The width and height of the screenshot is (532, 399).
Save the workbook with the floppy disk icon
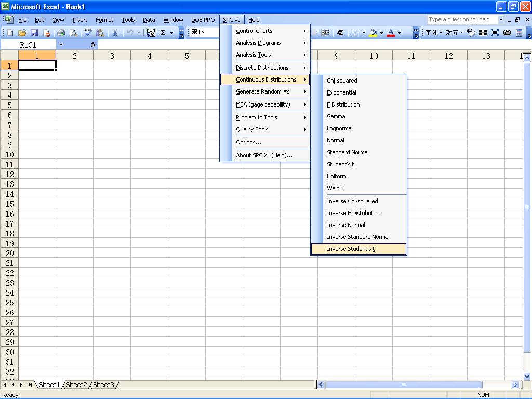coord(34,33)
